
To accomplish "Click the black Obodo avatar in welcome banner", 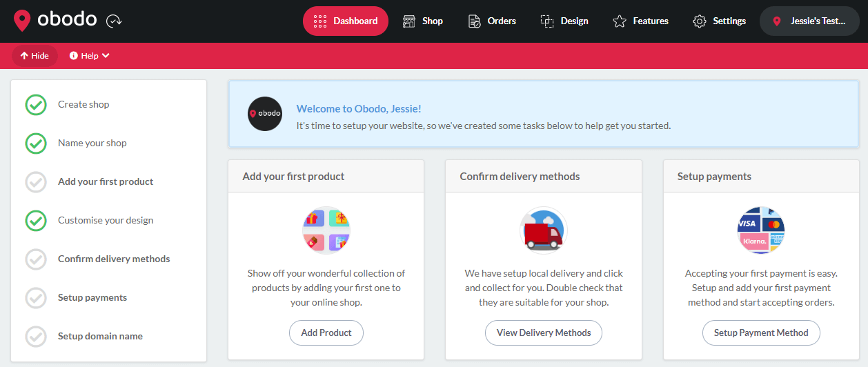I will (x=265, y=114).
